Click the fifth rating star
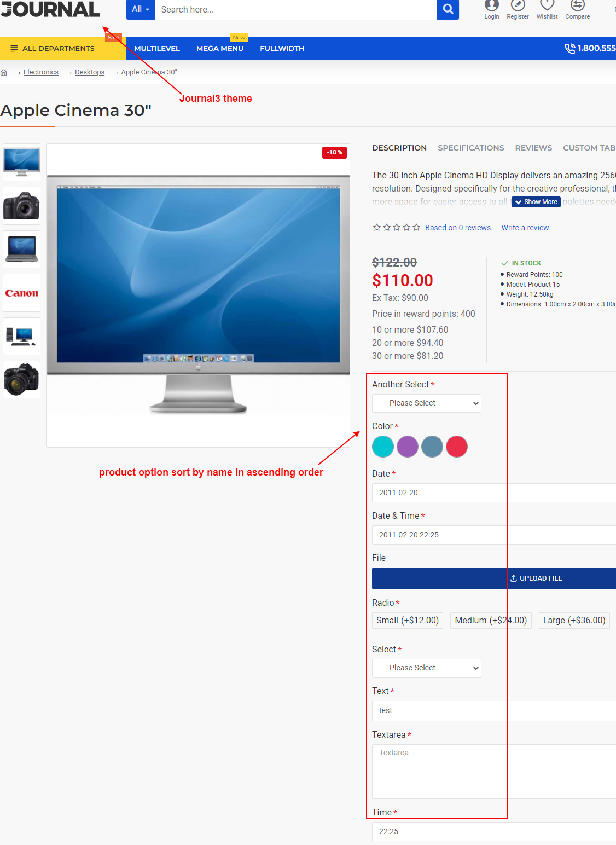Image resolution: width=616 pixels, height=845 pixels. click(416, 227)
